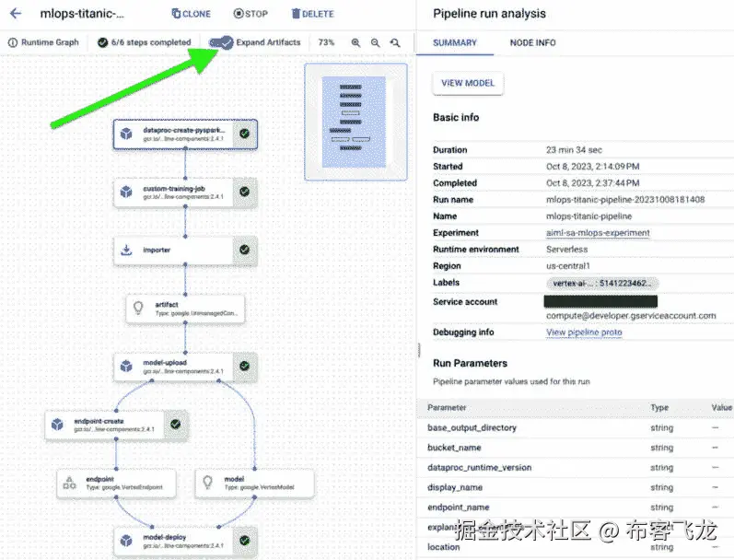Select the model-upload node
The image size is (734, 560).
tap(185, 367)
